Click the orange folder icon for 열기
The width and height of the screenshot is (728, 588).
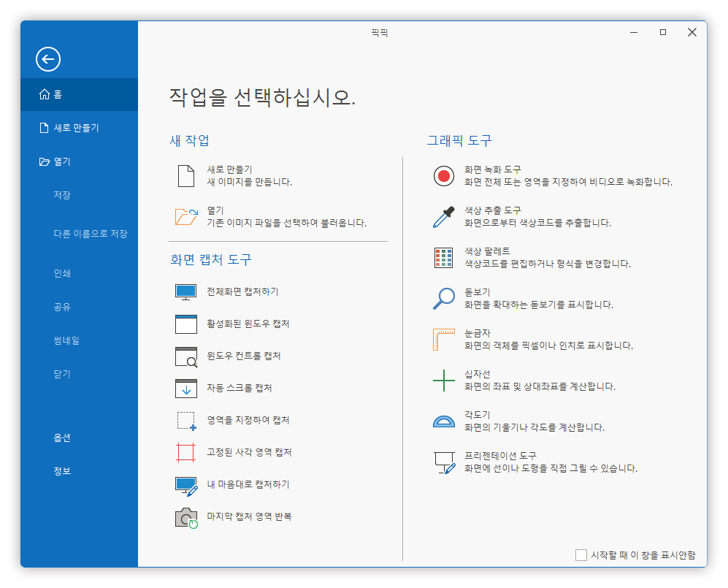pyautogui.click(x=186, y=217)
